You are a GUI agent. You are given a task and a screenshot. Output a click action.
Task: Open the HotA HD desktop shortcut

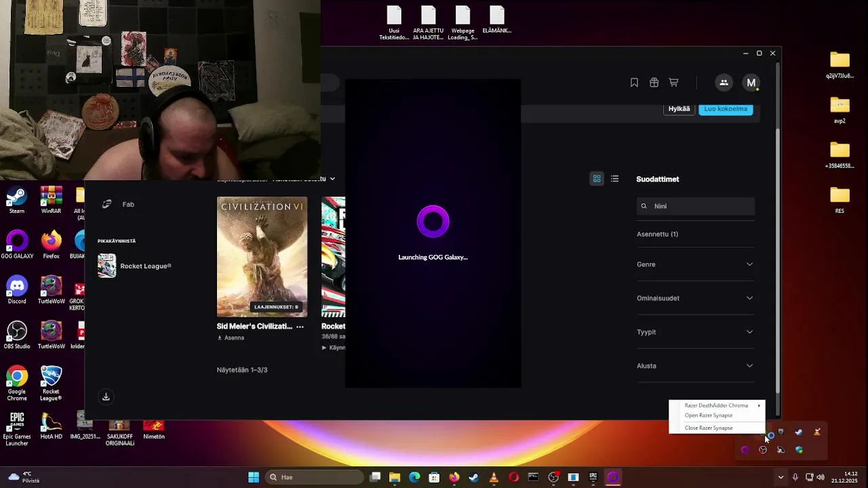[x=51, y=426]
